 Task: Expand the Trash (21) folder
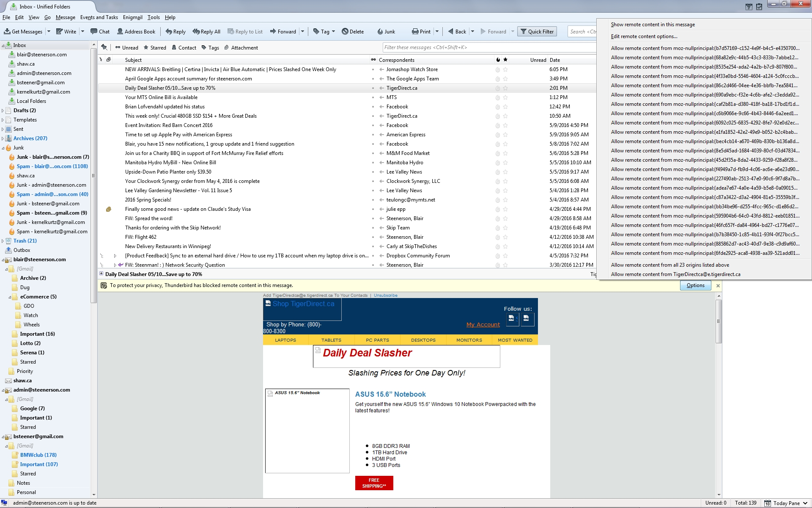click(3, 241)
